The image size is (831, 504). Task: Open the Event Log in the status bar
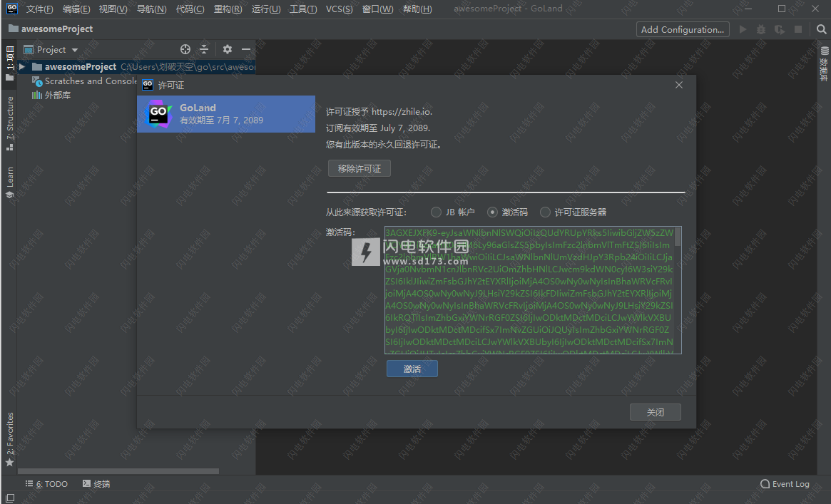(785, 484)
